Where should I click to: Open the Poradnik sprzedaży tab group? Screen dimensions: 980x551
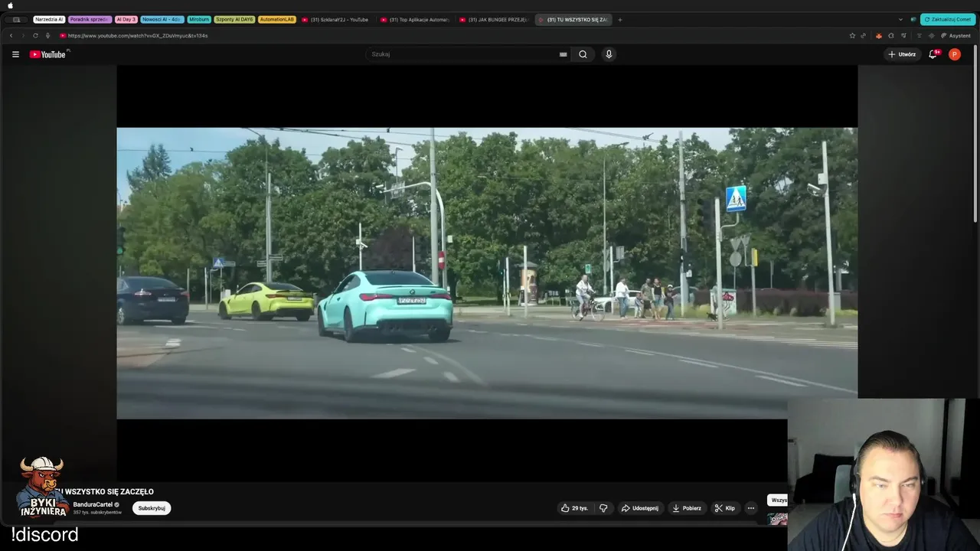(x=90, y=19)
